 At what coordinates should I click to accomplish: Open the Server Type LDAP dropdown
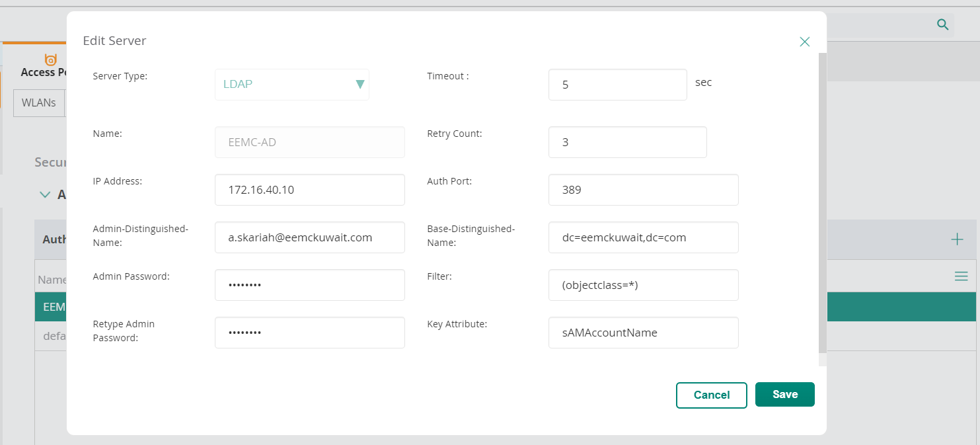(x=291, y=85)
